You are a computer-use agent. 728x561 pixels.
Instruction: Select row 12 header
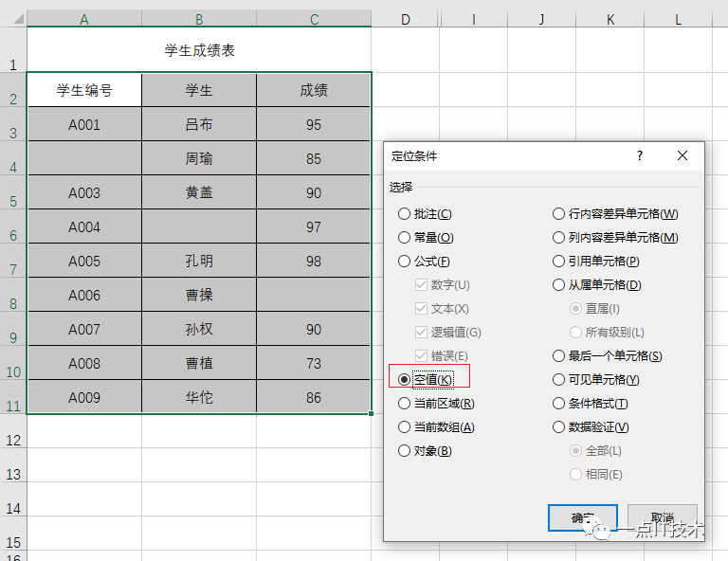tap(13, 431)
